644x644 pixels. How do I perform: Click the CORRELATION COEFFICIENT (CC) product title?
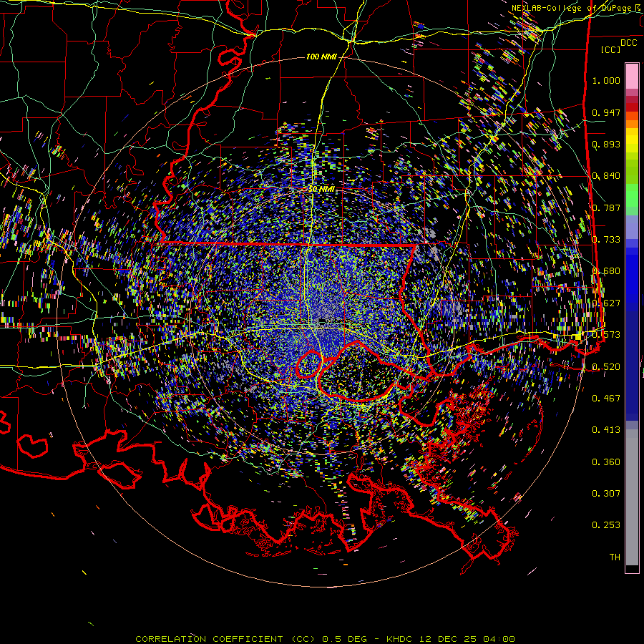[x=225, y=639]
